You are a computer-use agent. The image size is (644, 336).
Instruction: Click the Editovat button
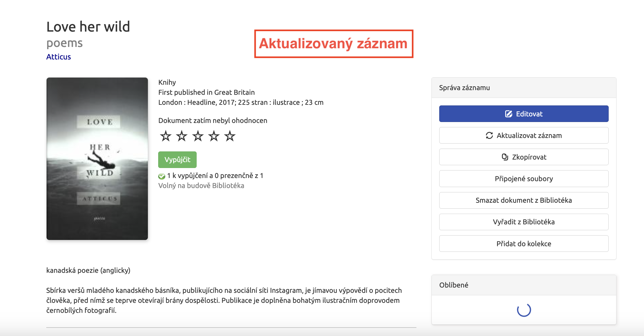[524, 114]
